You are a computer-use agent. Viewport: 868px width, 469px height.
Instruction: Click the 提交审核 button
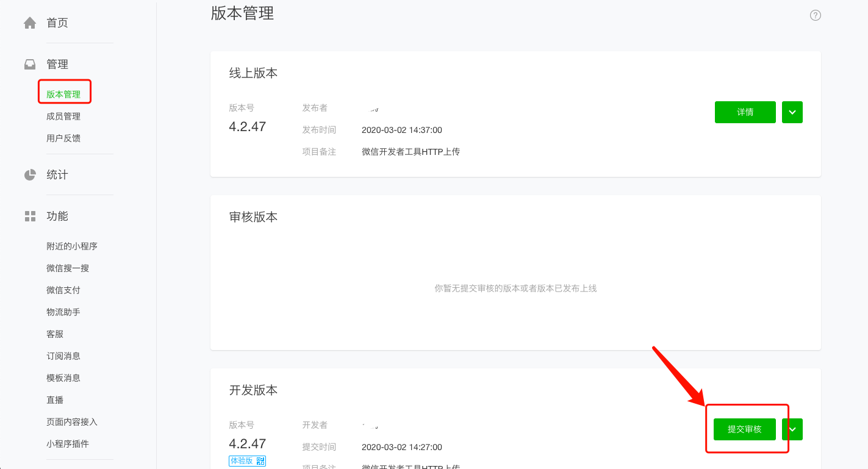pos(745,429)
